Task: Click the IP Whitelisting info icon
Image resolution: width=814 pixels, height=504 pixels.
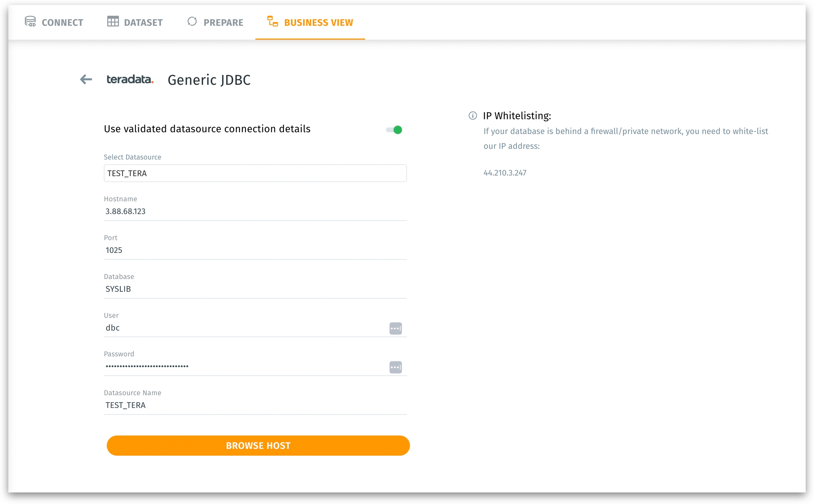Action: click(472, 116)
